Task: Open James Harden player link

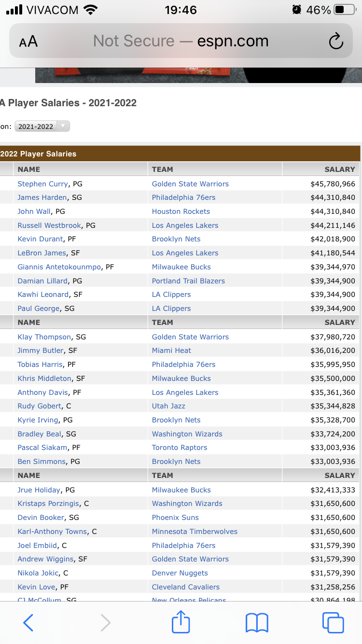Action: click(x=42, y=197)
